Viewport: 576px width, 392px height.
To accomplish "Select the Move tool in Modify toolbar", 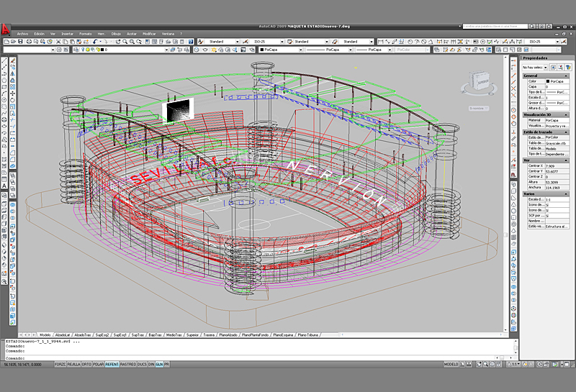I will [x=12, y=94].
